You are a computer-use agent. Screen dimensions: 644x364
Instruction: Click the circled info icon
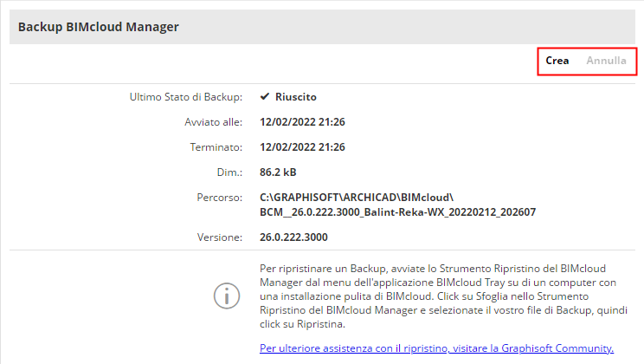[227, 295]
